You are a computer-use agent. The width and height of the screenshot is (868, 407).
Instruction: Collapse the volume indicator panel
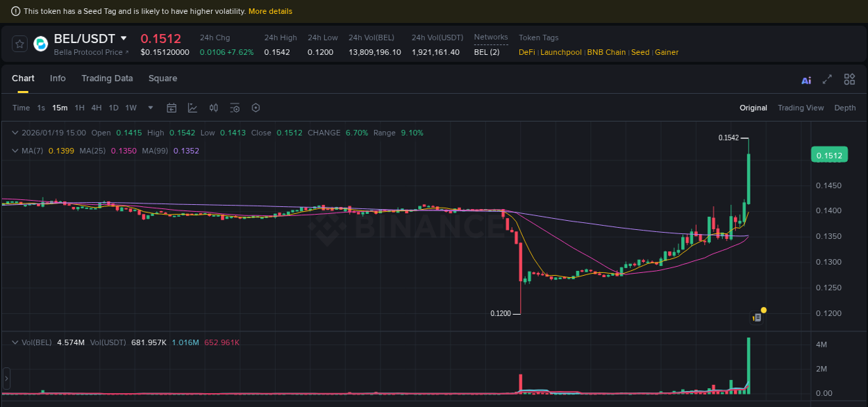tap(15, 342)
